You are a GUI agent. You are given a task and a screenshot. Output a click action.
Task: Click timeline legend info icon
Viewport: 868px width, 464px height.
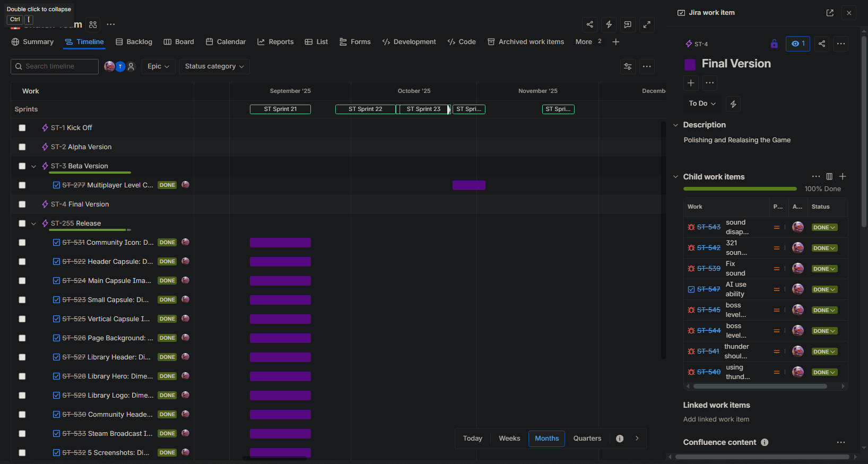tap(620, 439)
